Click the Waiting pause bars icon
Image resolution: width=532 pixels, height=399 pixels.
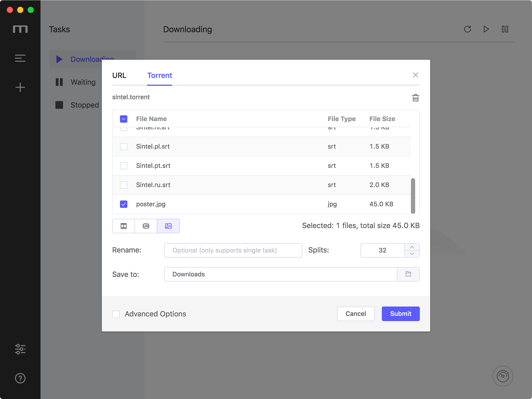coord(59,82)
